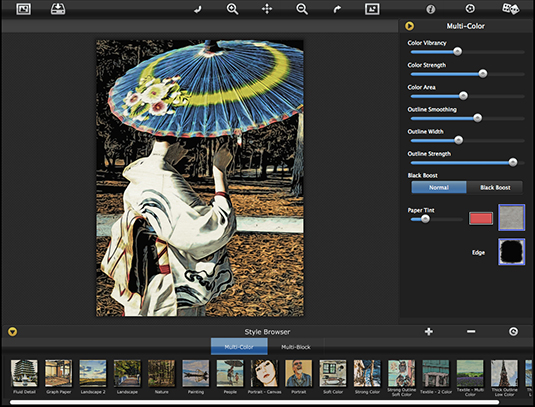Viewport: 535px width, 407px height.
Task: Randomize settings using the dice icon
Action: click(510, 9)
